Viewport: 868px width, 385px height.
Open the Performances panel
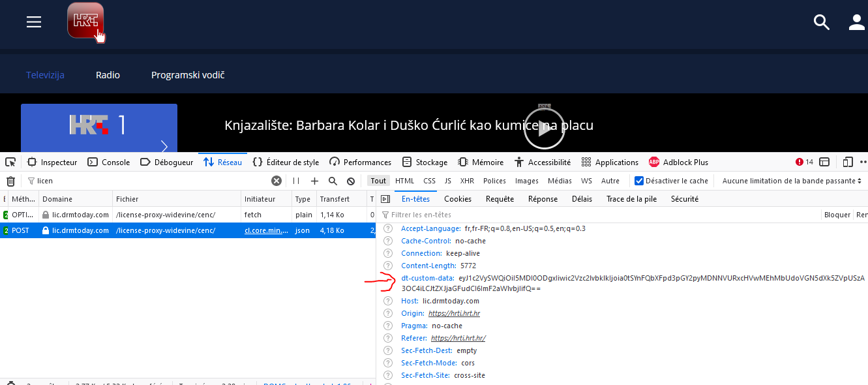point(361,162)
